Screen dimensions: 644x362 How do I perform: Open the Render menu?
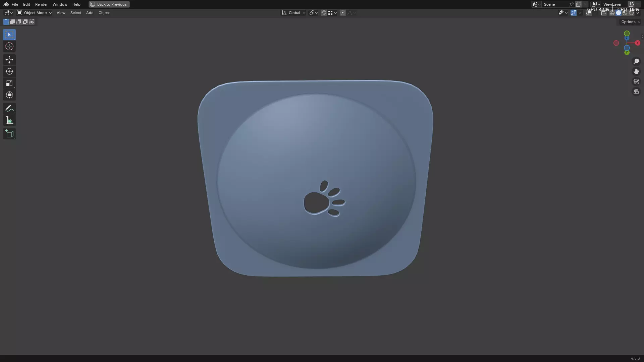41,4
